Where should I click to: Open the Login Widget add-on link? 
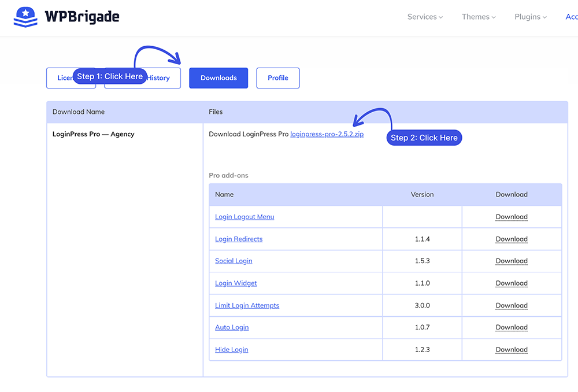236,283
